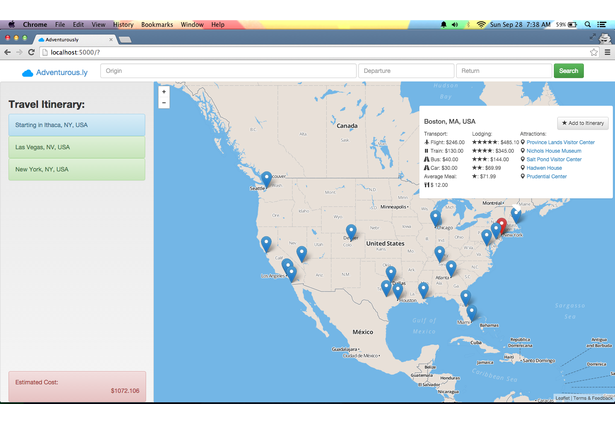Image resolution: width=615 pixels, height=424 pixels.
Task: Open a new browser tab
Action: [125, 40]
